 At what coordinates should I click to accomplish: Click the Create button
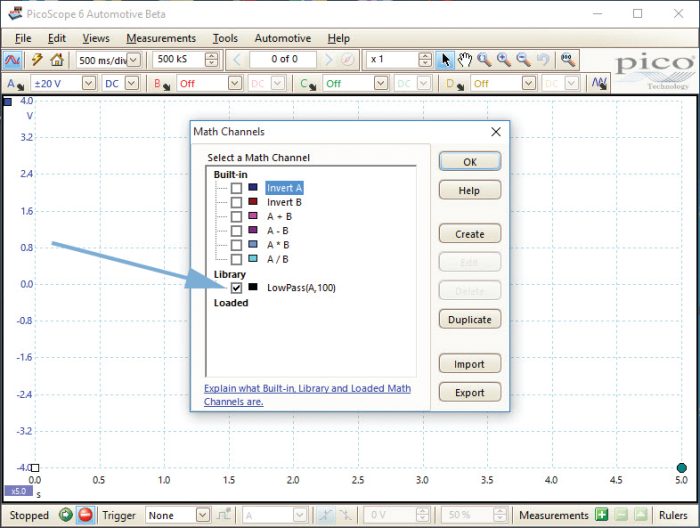pos(470,233)
